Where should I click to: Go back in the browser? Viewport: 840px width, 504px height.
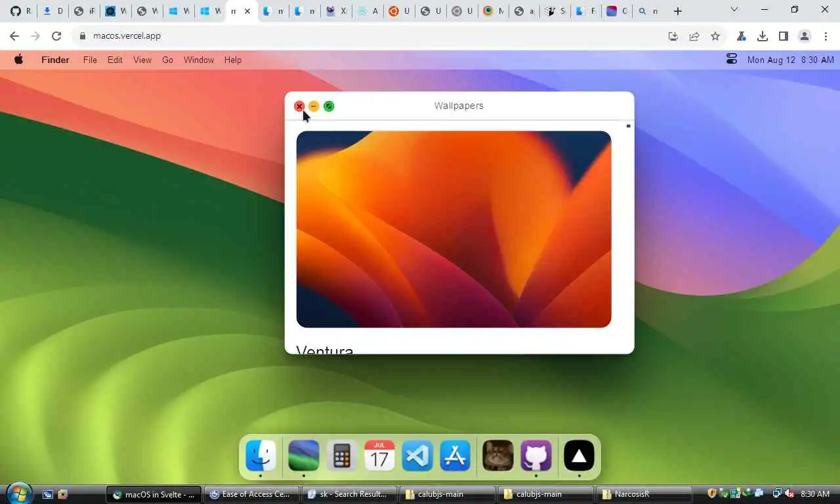point(14,36)
